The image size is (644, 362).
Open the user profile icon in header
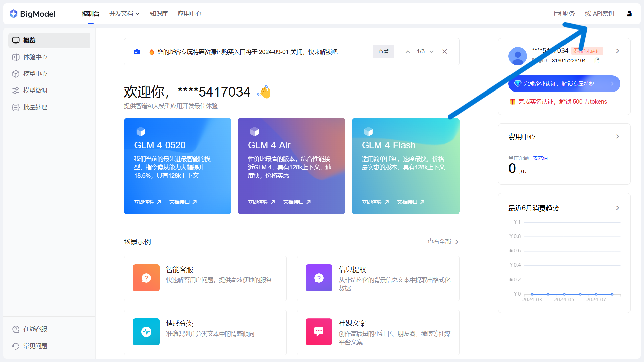629,14
